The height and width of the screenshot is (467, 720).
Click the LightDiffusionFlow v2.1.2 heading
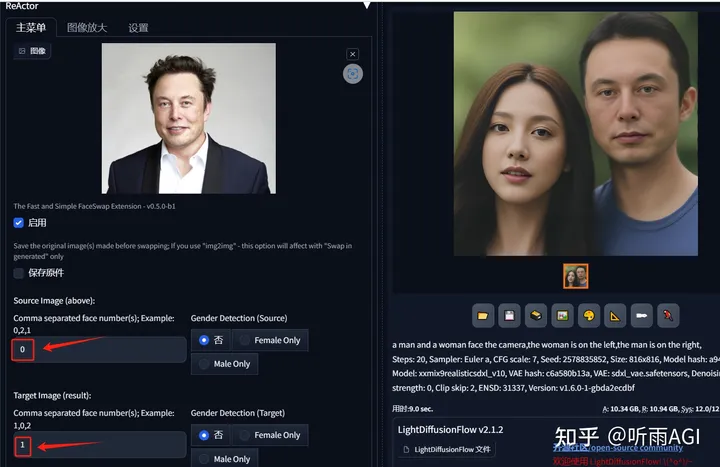450,430
